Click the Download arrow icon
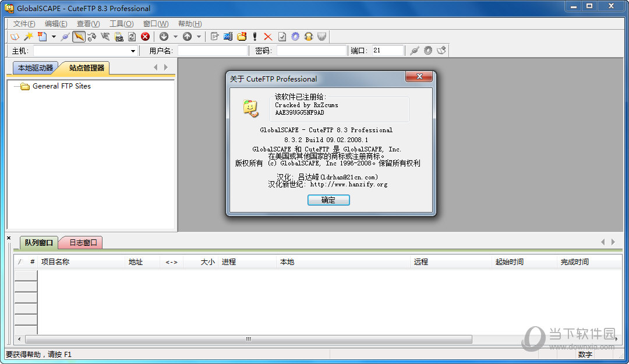 pyautogui.click(x=164, y=37)
